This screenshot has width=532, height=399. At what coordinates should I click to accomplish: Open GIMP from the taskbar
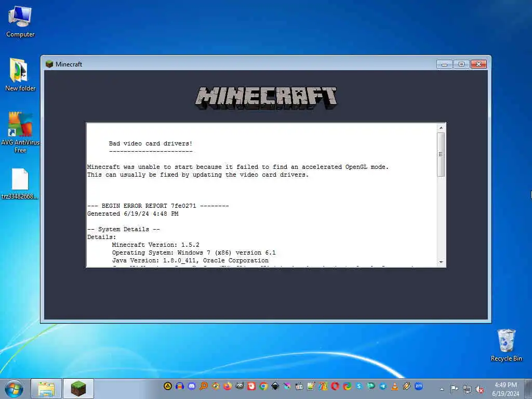[x=240, y=386]
